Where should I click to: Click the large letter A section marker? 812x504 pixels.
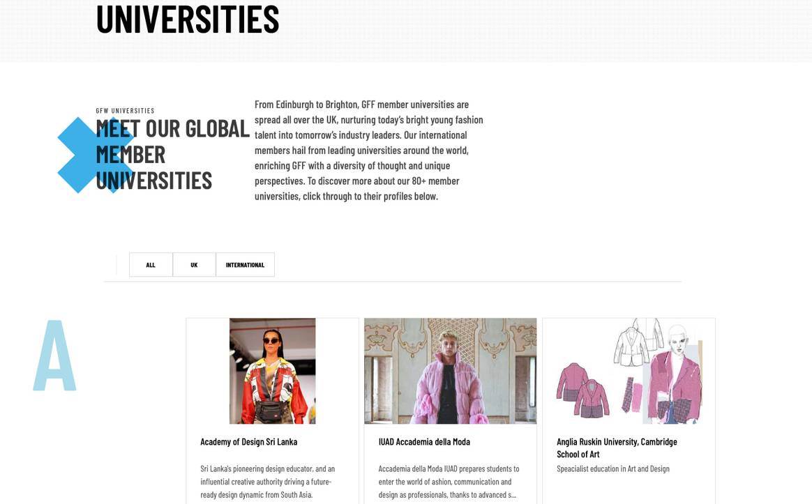(x=55, y=356)
